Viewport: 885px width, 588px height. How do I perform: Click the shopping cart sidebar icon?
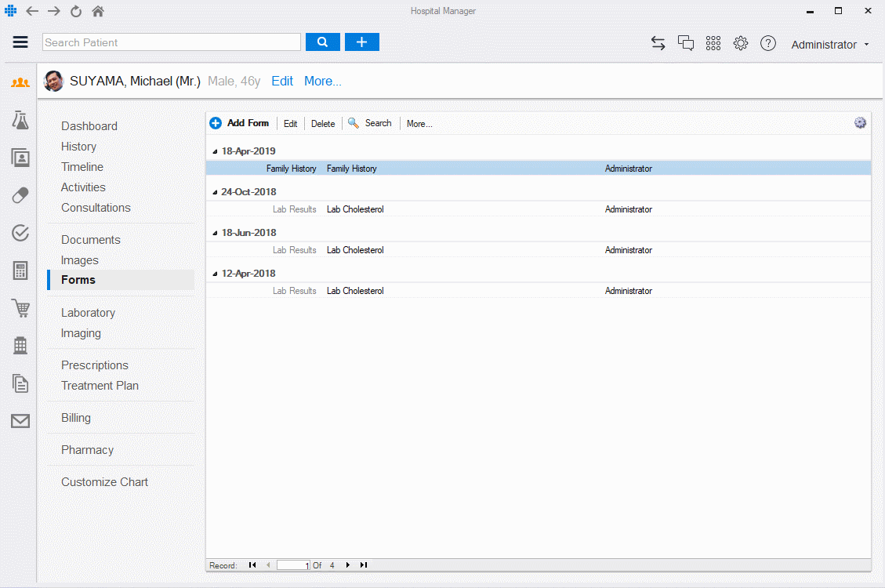pyautogui.click(x=20, y=308)
